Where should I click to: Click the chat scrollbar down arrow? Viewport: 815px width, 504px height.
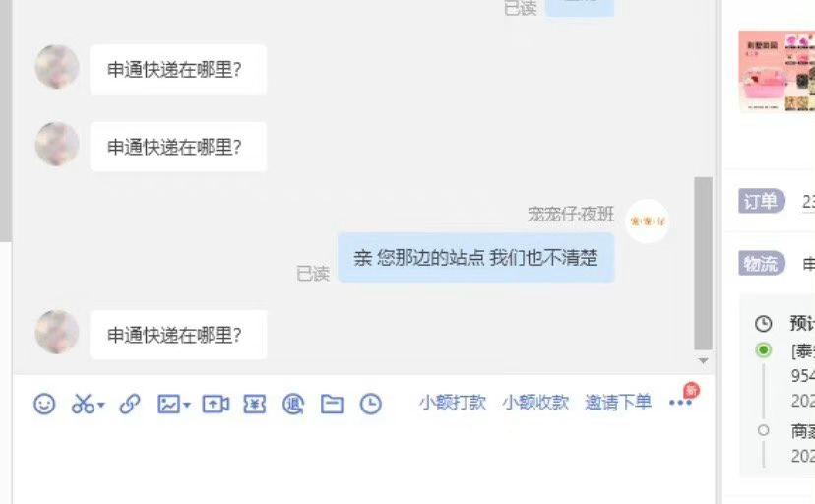tap(703, 360)
